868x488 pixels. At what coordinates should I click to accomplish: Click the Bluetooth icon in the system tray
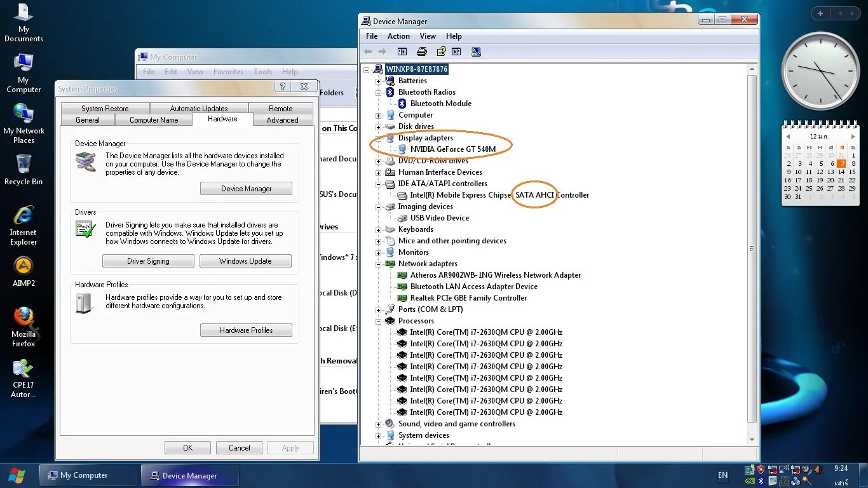pos(760,480)
